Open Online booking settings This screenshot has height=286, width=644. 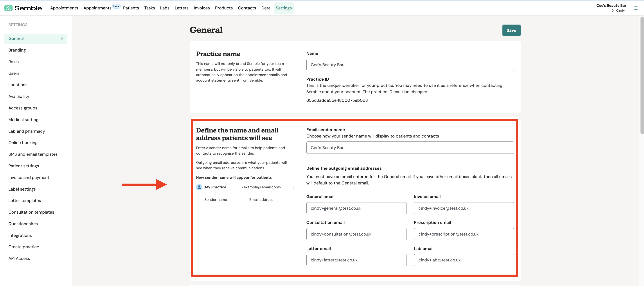click(x=23, y=143)
